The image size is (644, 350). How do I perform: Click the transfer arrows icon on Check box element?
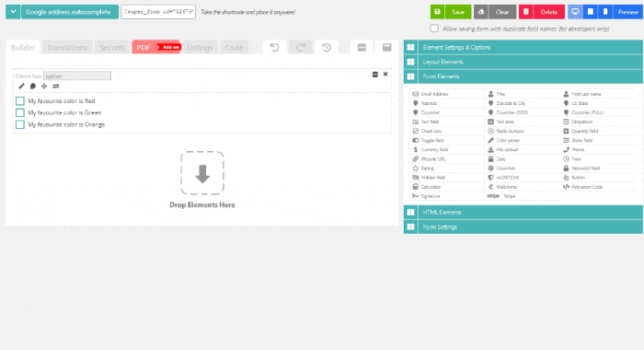[56, 87]
